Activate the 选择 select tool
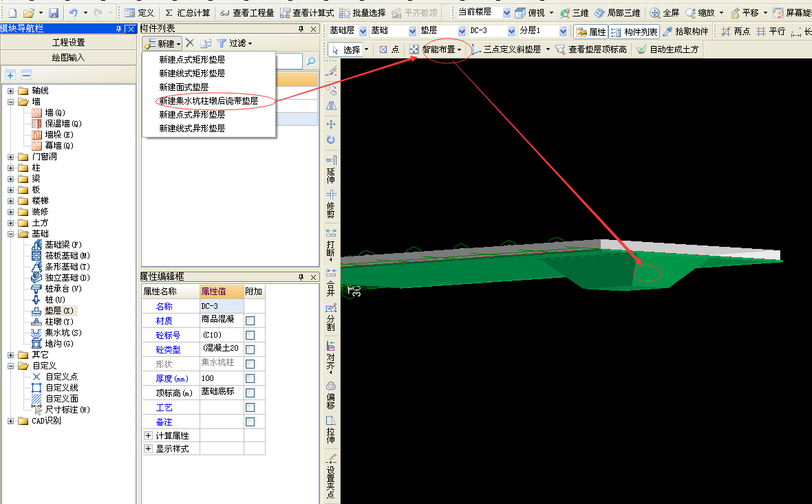 pyautogui.click(x=346, y=50)
